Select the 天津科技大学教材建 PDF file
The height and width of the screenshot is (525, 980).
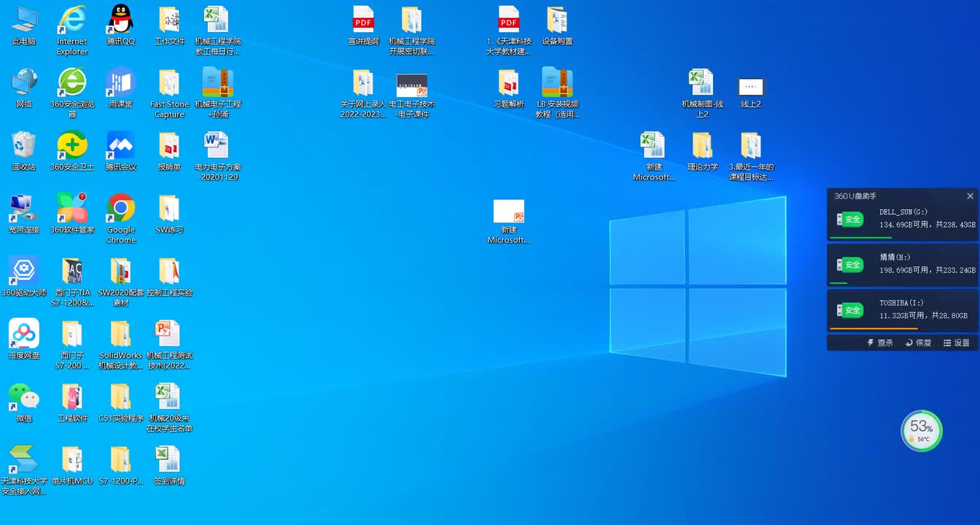pyautogui.click(x=509, y=31)
